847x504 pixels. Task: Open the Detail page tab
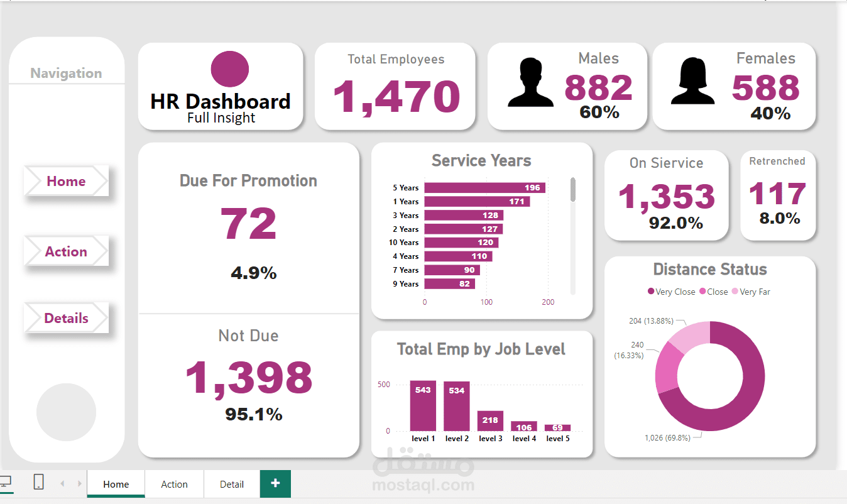pos(232,484)
